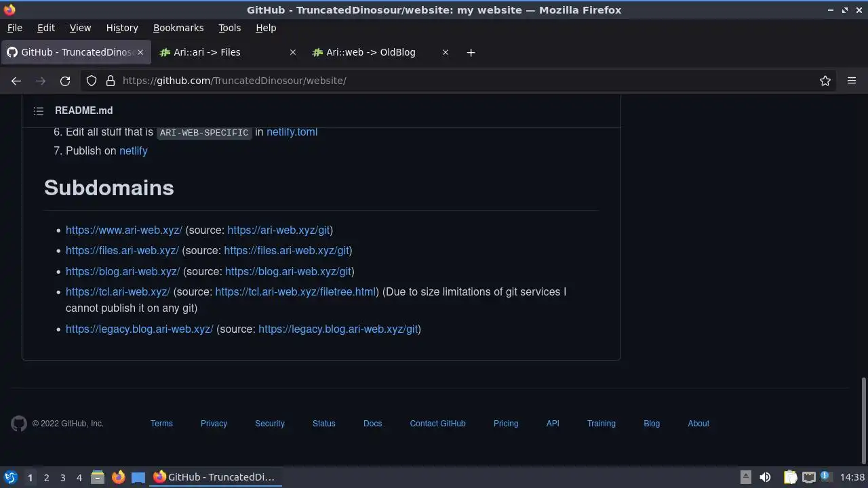The image size is (868, 488).
Task: Open https://ari-web.xyz/git source link
Action: point(279,230)
